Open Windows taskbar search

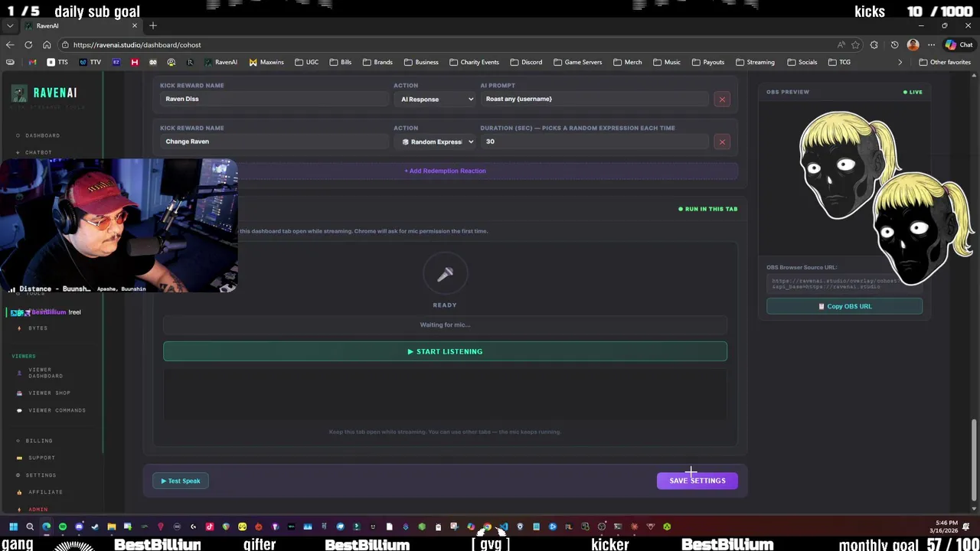30,527
